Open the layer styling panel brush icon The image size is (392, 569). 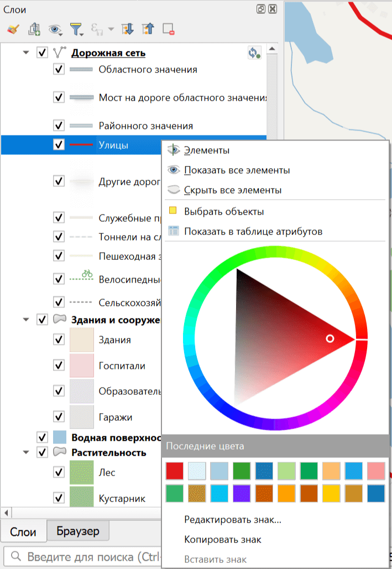13,29
